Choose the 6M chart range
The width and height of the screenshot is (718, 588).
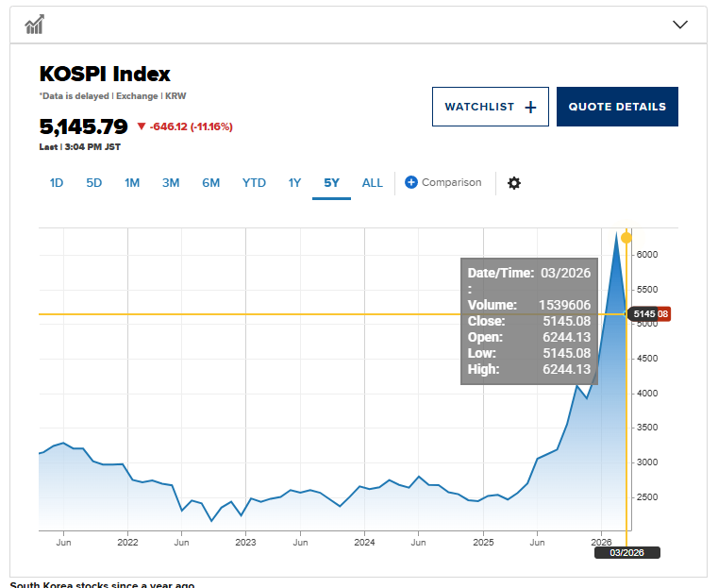click(x=211, y=183)
